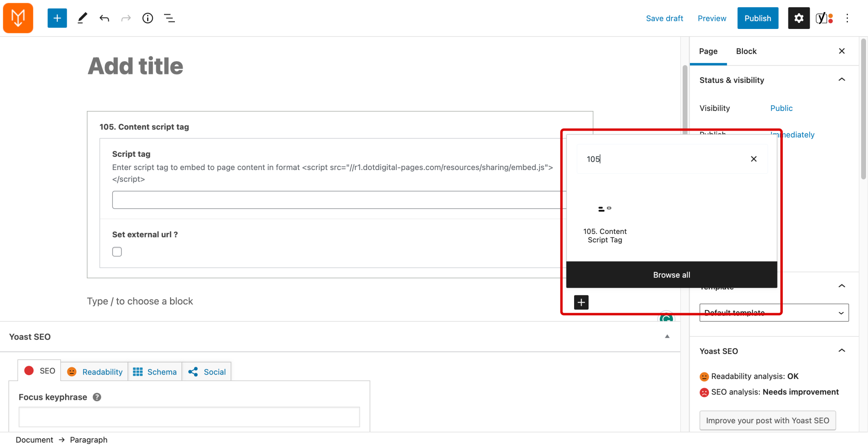This screenshot has height=447, width=868.
Task: Click the sidebar vertical scrollbar
Action: tap(863, 109)
